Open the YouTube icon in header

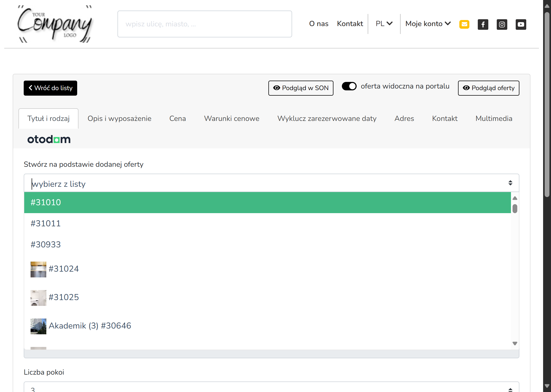point(521,24)
